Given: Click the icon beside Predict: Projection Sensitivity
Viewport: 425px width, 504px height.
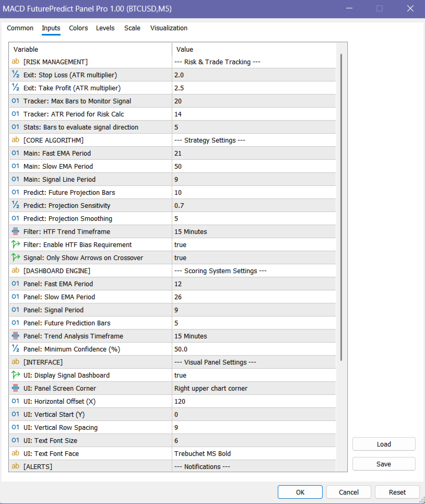Looking at the screenshot, I should (15, 205).
